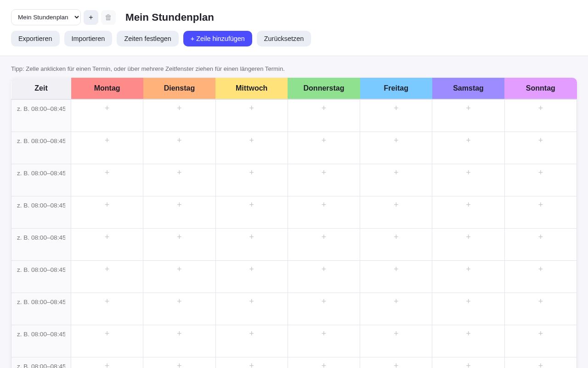Screen dimensions: 588x368
Task: Add entry via Montag plus in first row
Action: 107,108
